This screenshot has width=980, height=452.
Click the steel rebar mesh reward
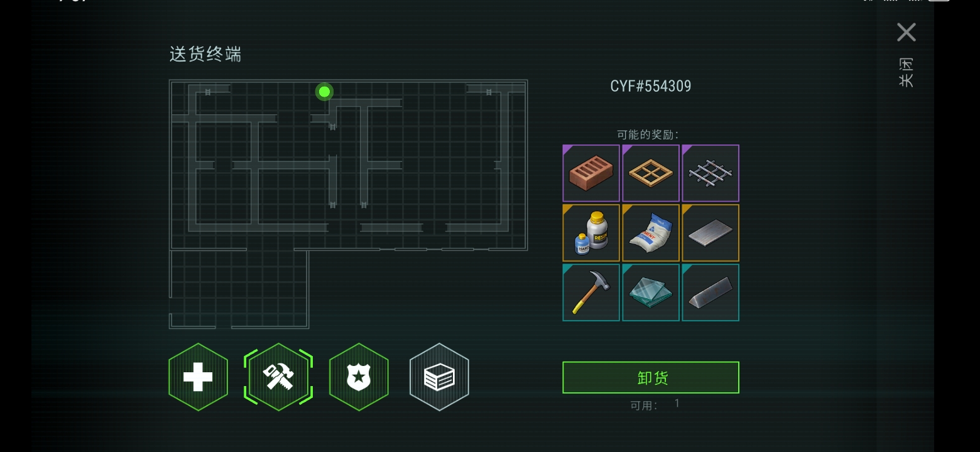point(710,173)
